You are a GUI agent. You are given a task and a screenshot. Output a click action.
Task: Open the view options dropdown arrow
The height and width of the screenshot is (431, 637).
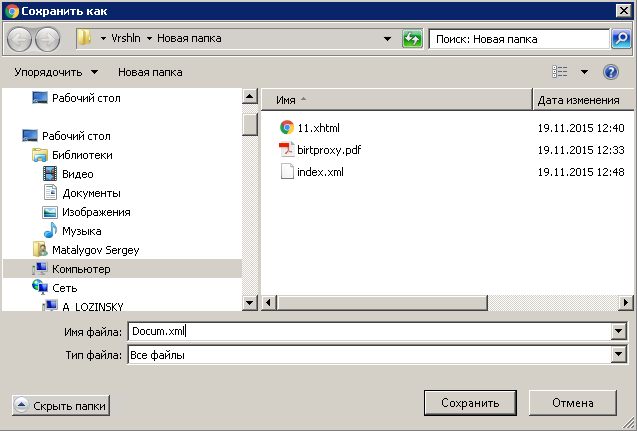coord(584,72)
